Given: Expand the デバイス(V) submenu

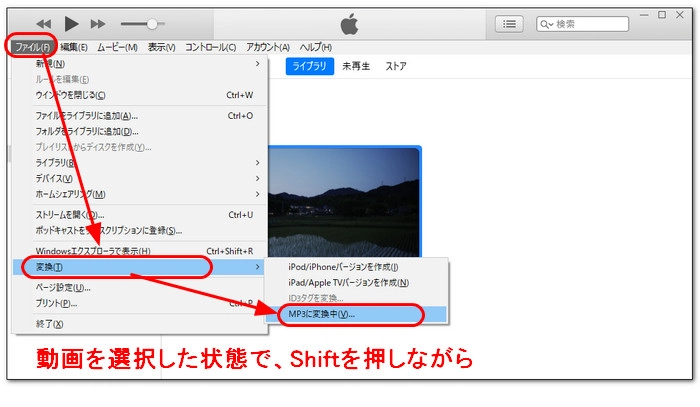Looking at the screenshot, I should 141,178.
